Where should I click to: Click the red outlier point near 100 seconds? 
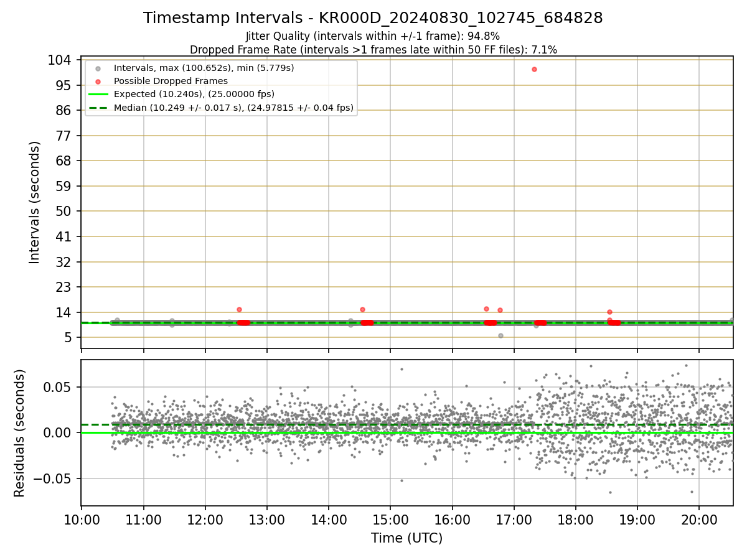coord(534,69)
